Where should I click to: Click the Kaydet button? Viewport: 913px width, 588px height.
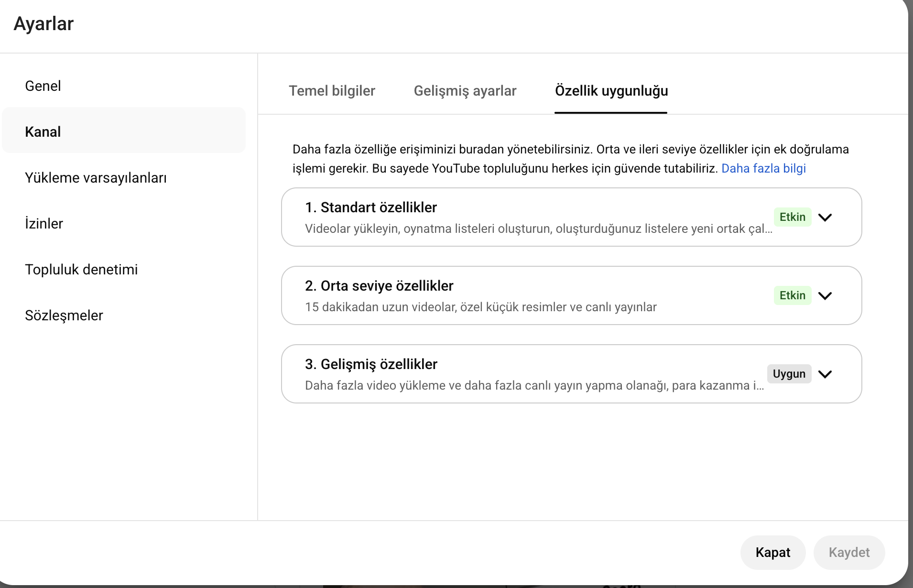[x=849, y=553]
